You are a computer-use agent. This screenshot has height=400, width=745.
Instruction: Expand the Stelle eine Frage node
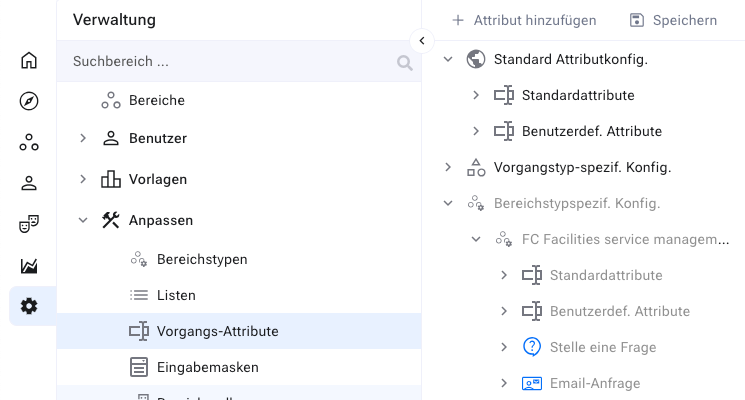click(504, 347)
